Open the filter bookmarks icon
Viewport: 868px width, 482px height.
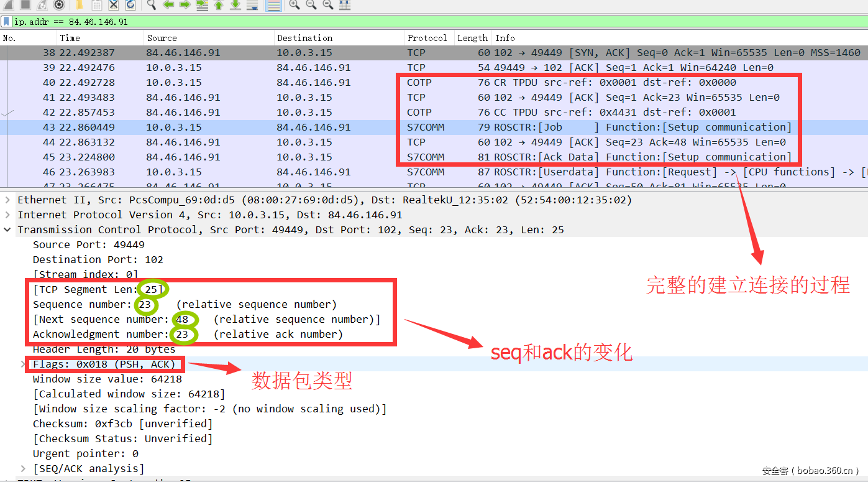[7, 21]
